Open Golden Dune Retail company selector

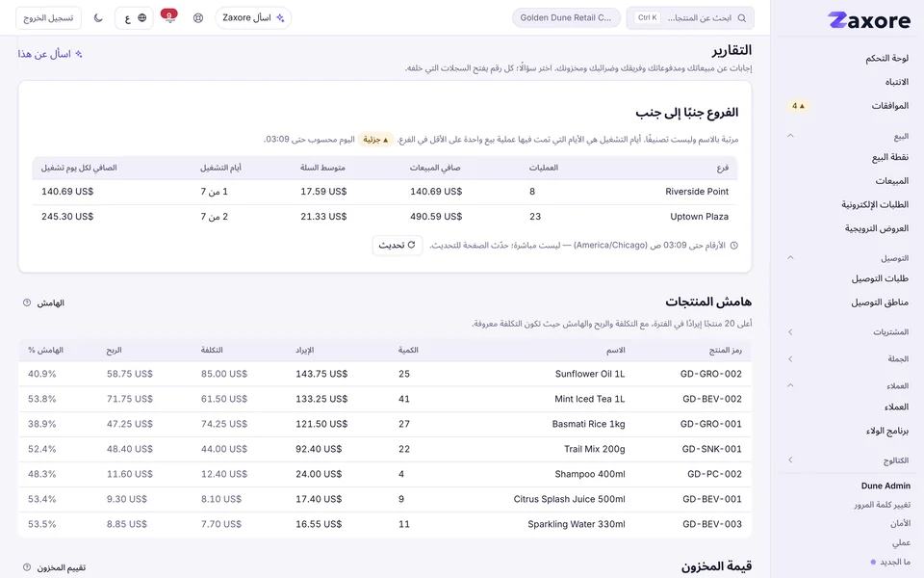[x=566, y=17]
